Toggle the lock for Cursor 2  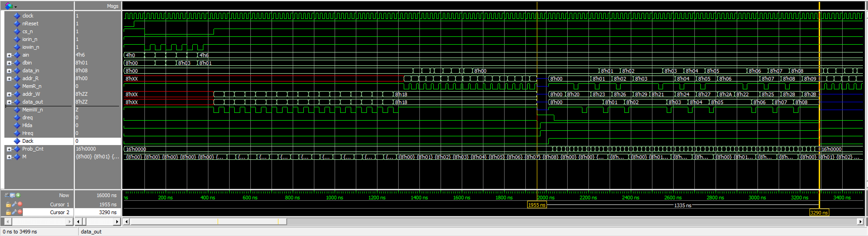coord(9,212)
